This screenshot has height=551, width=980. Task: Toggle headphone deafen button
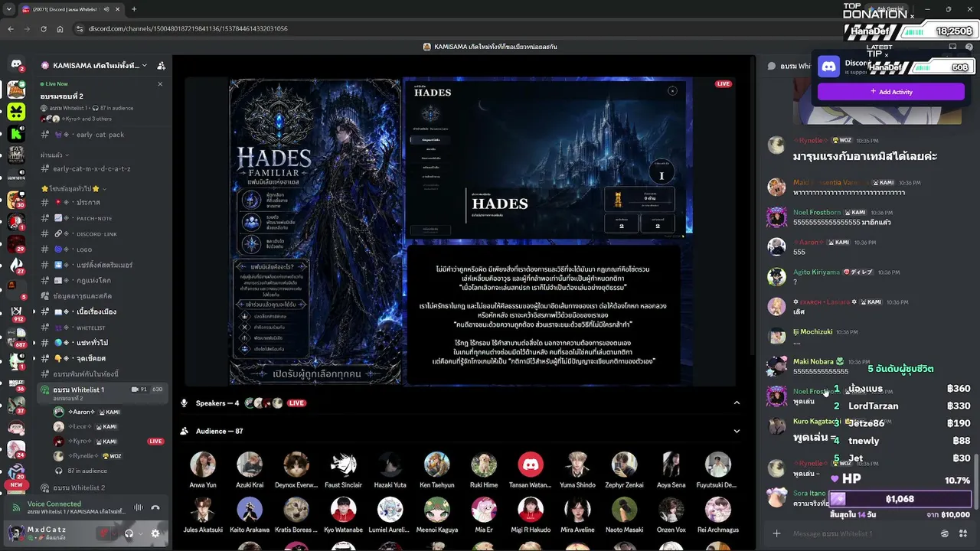[x=129, y=533]
